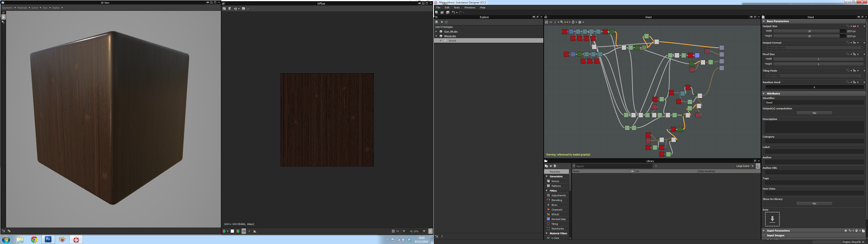The image size is (868, 244).
Task: Select Blending in Library
Action: click(557, 200)
